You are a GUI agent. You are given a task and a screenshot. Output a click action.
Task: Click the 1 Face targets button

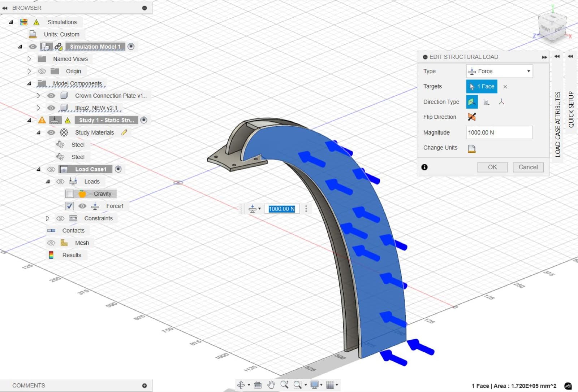pyautogui.click(x=482, y=87)
